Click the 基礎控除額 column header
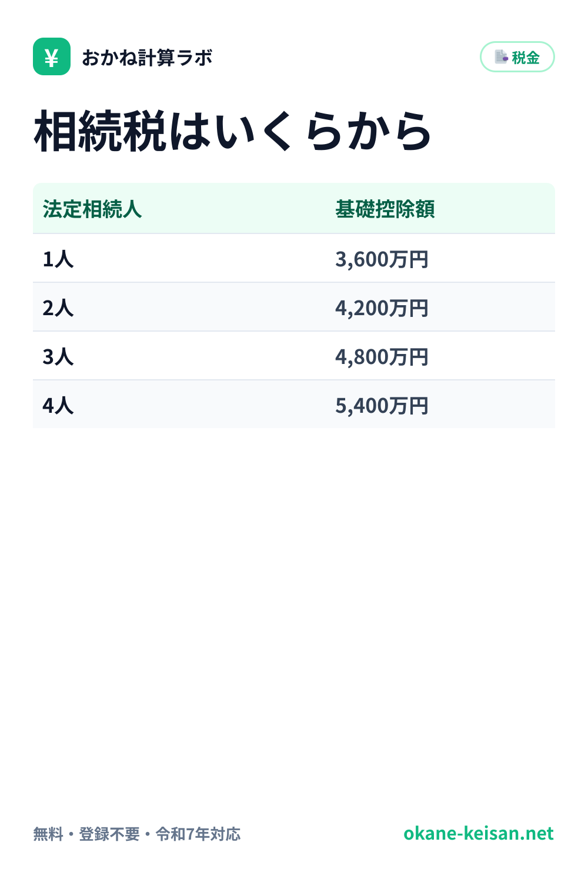Screen dimensions: 588x882 385,209
